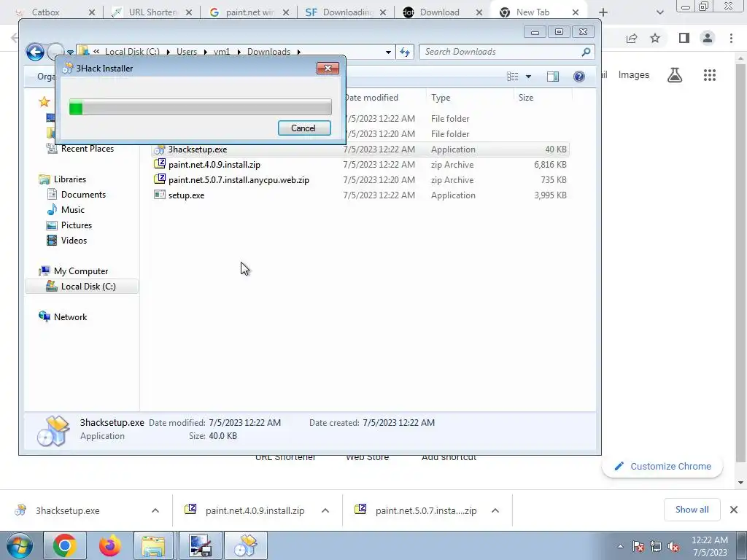Open Chrome three-dot menu
Screen dimensions: 747x560
tap(731, 38)
